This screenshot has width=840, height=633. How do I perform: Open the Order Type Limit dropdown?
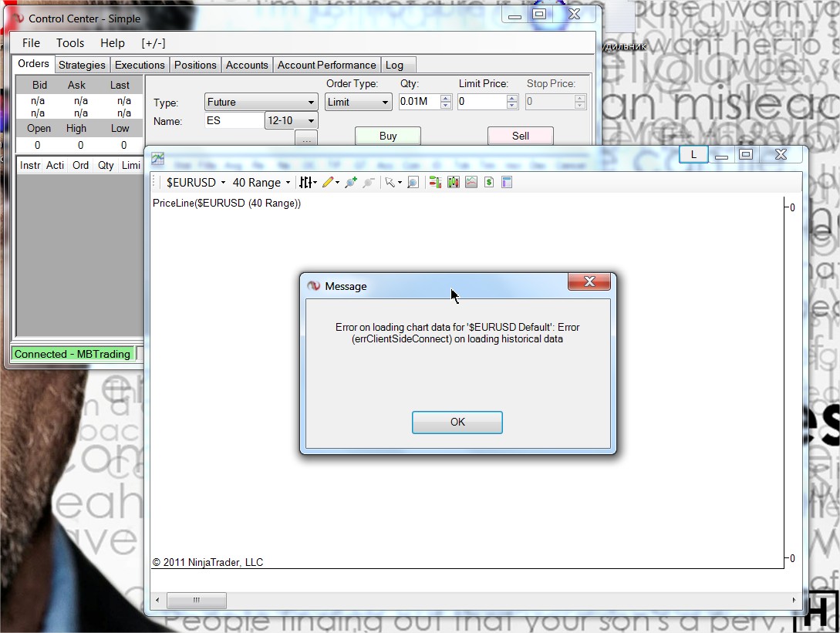coord(358,103)
